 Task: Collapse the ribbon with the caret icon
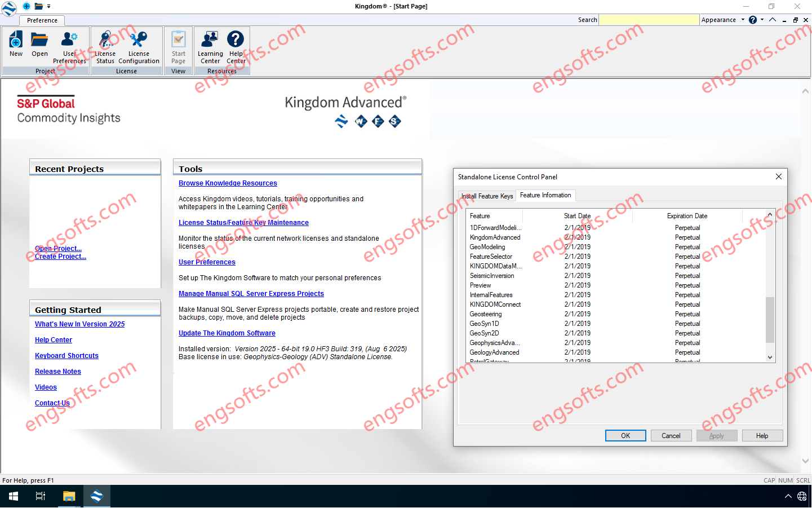(773, 20)
